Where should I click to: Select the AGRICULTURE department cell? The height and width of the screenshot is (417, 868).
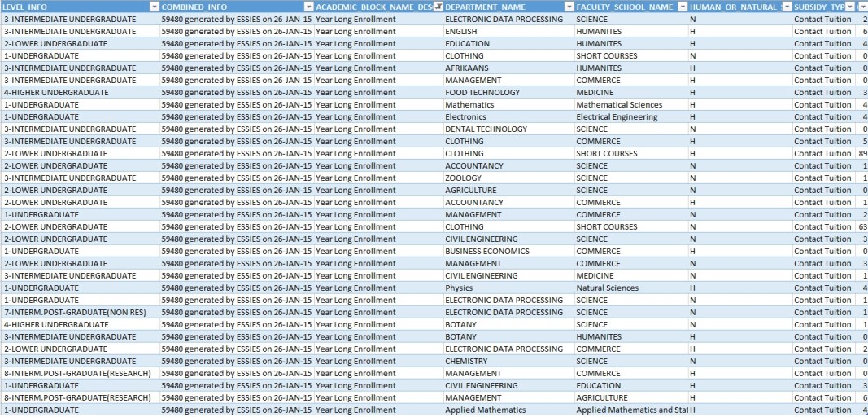(508, 191)
